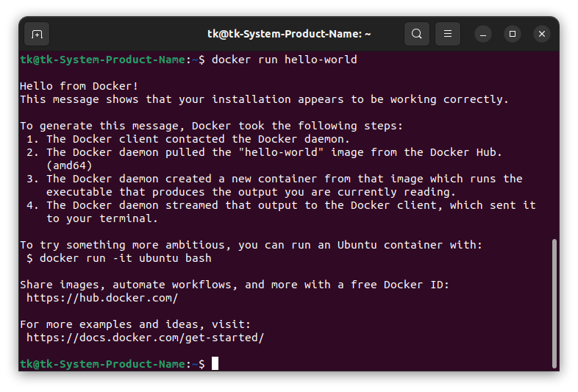Close the terminal window
Screen dimensions: 578x392
542,34
